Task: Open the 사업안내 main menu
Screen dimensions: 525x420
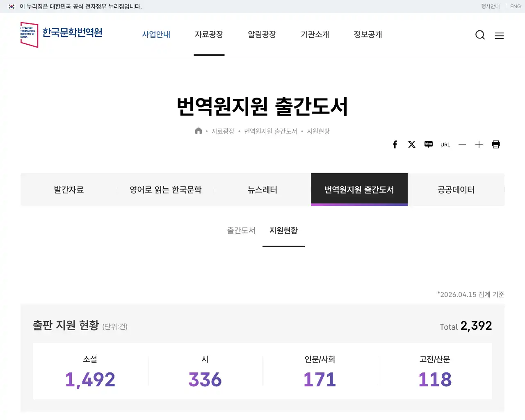Action: click(x=156, y=34)
